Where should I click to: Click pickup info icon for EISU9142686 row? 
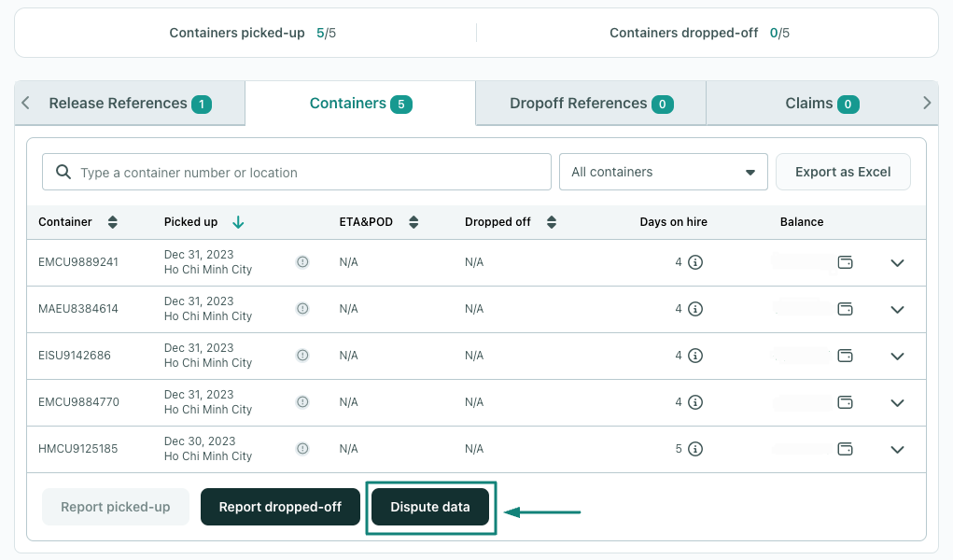point(302,356)
